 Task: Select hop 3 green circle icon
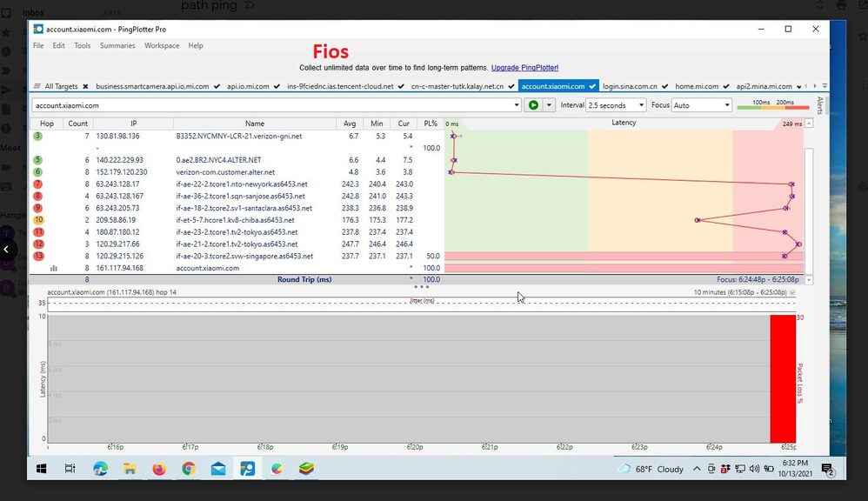coord(37,137)
